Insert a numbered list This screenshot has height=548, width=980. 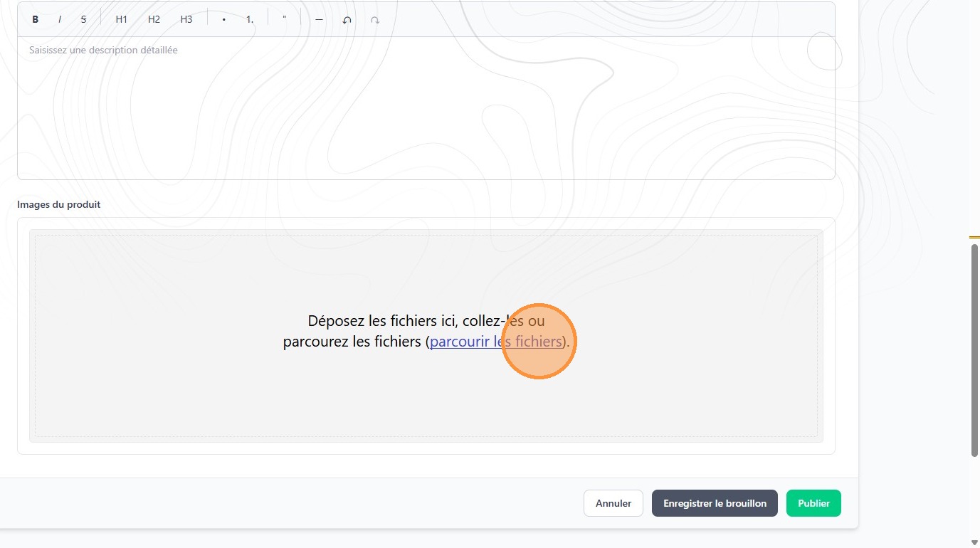point(250,19)
